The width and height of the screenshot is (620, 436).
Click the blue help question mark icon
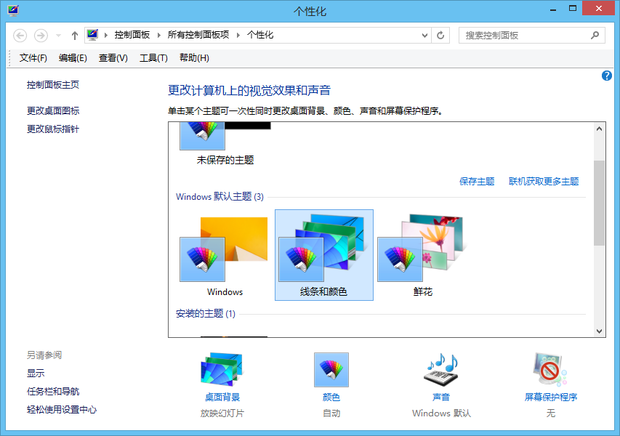607,76
